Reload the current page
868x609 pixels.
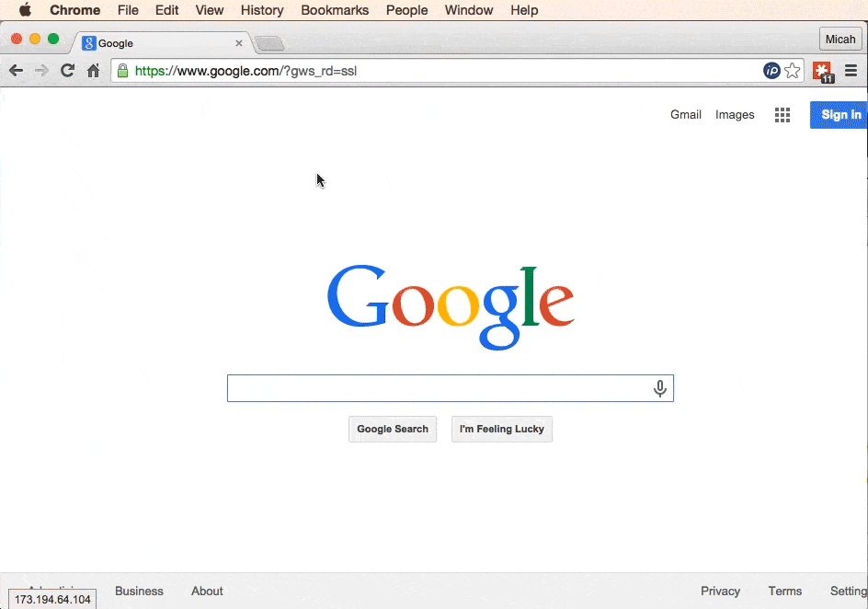pos(66,70)
